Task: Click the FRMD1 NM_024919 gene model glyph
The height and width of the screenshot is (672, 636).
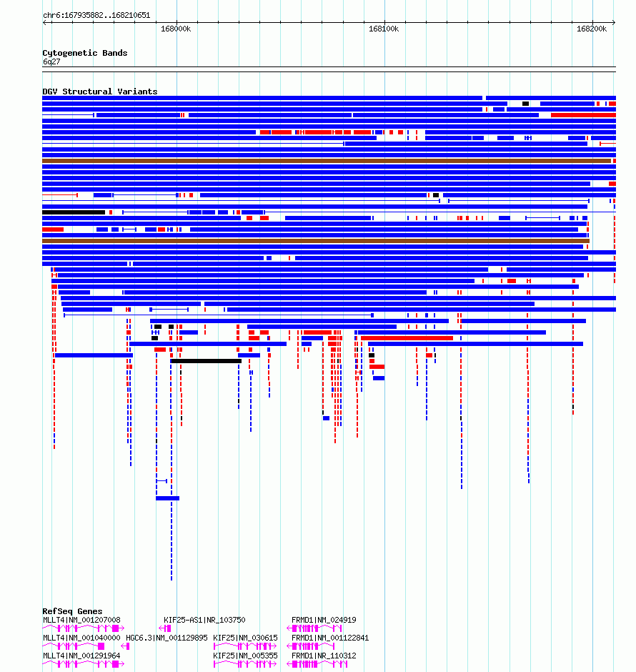Action: pyautogui.click(x=314, y=628)
